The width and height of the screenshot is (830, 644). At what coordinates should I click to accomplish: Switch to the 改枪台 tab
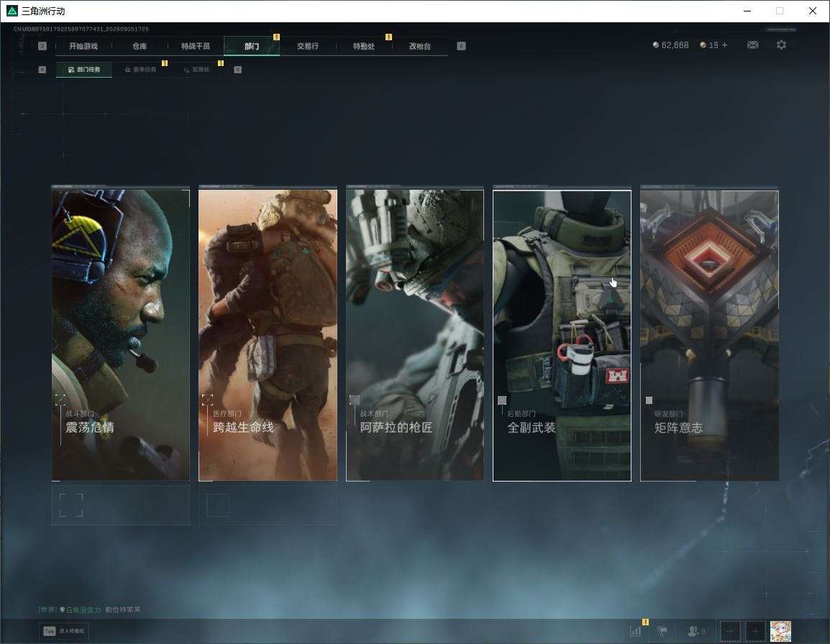(420, 46)
